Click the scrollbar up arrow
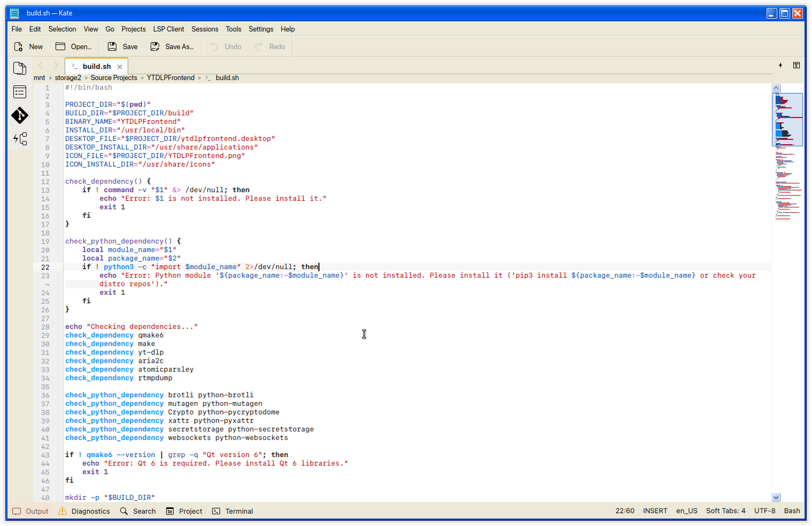The height and width of the screenshot is (526, 812). pyautogui.click(x=776, y=88)
